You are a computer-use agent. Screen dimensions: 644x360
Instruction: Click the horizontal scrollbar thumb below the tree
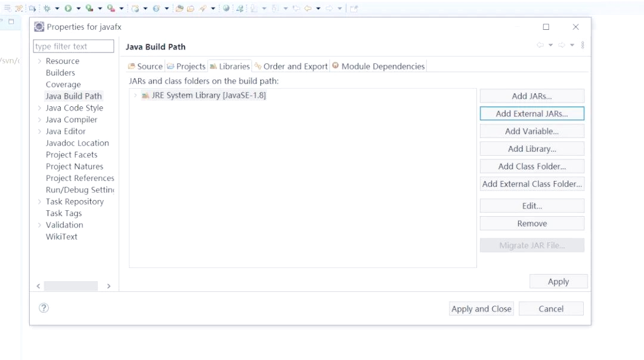click(70, 286)
